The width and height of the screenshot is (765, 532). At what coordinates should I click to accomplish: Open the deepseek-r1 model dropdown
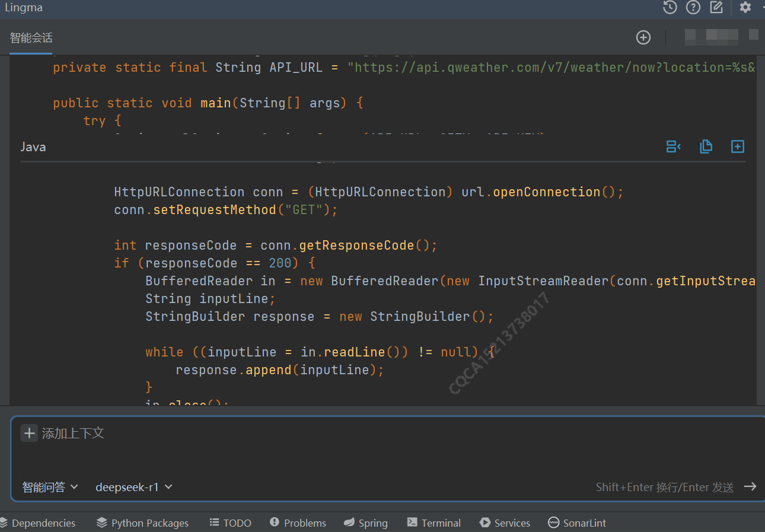(134, 487)
